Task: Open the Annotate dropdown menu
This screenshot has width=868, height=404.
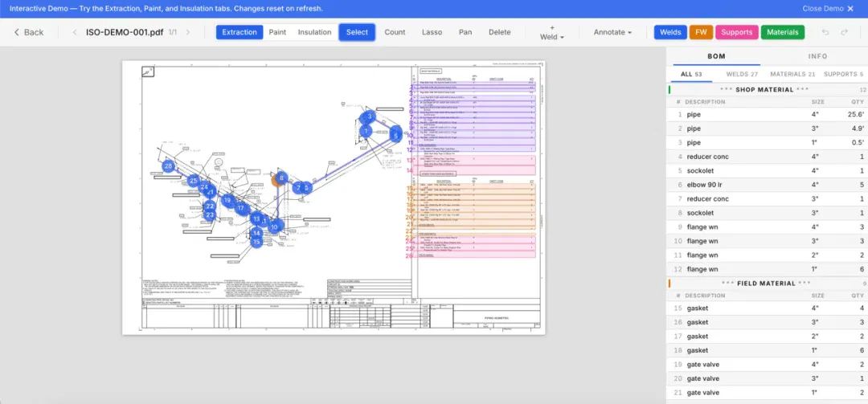Action: click(x=612, y=32)
